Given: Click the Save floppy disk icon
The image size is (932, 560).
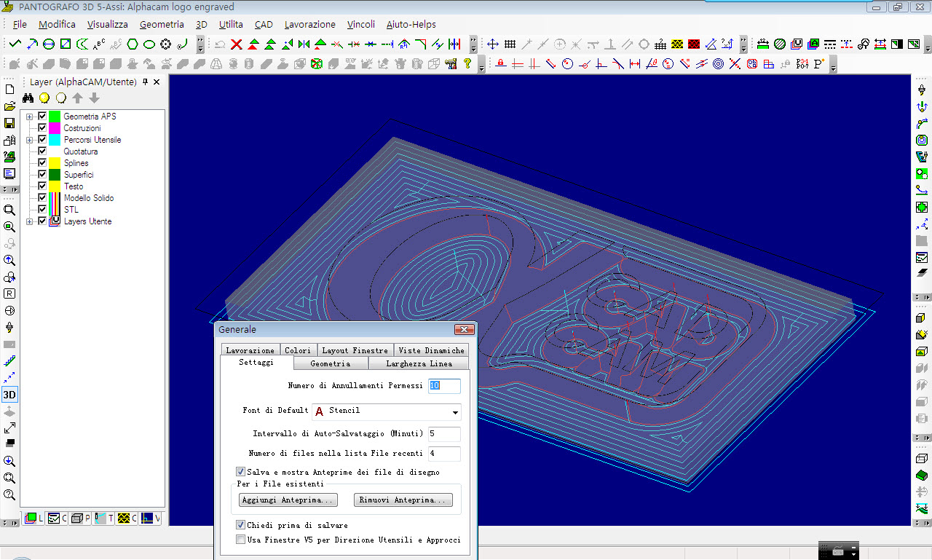Looking at the screenshot, I should click(9, 123).
